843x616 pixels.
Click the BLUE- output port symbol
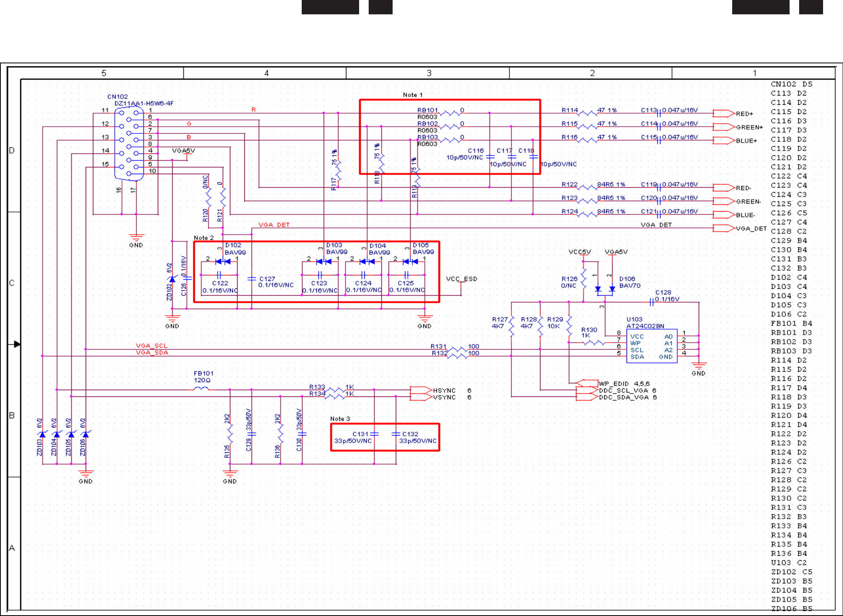[x=723, y=215]
